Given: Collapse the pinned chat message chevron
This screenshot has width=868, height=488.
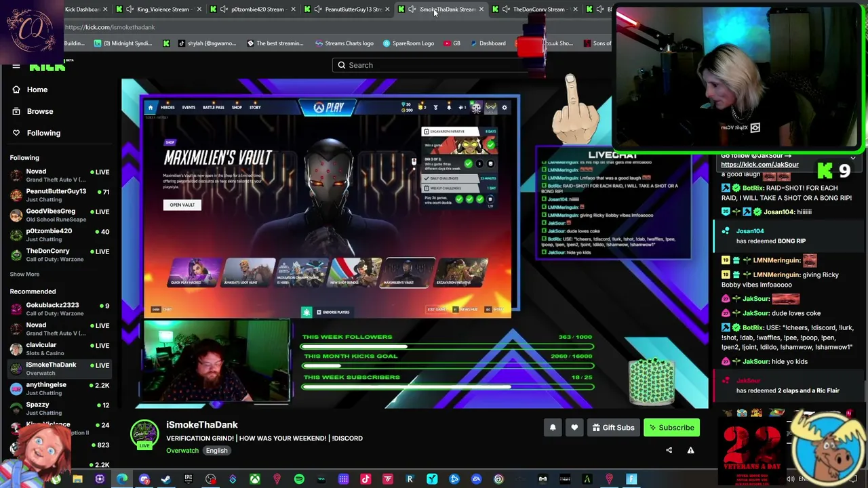Looking at the screenshot, I should [x=852, y=158].
